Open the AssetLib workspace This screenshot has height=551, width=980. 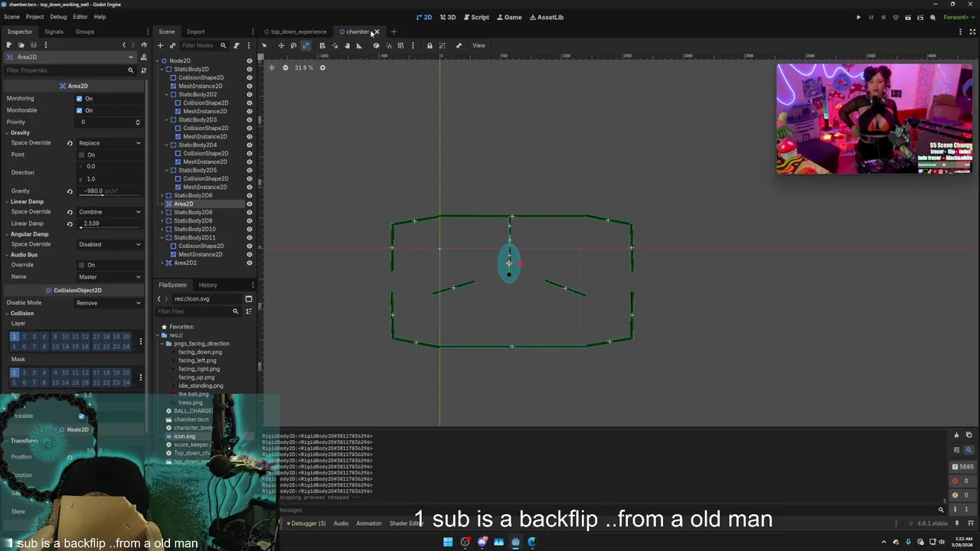click(x=546, y=17)
